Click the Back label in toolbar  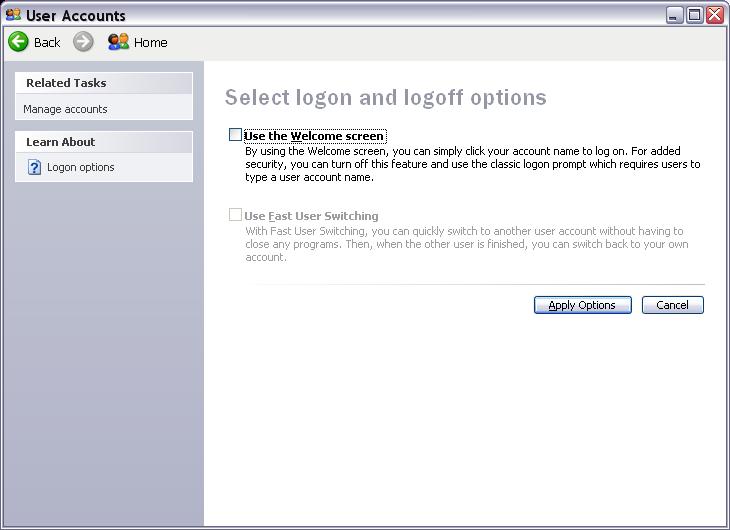point(47,42)
